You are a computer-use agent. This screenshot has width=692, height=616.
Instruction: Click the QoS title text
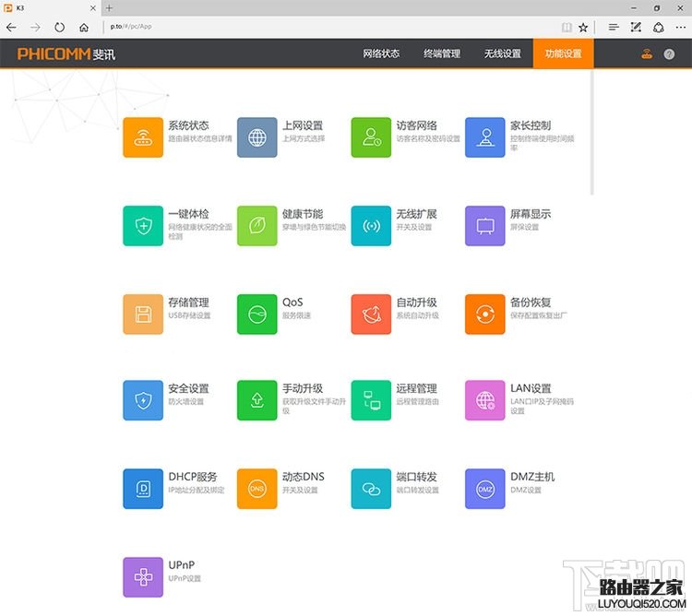point(292,302)
